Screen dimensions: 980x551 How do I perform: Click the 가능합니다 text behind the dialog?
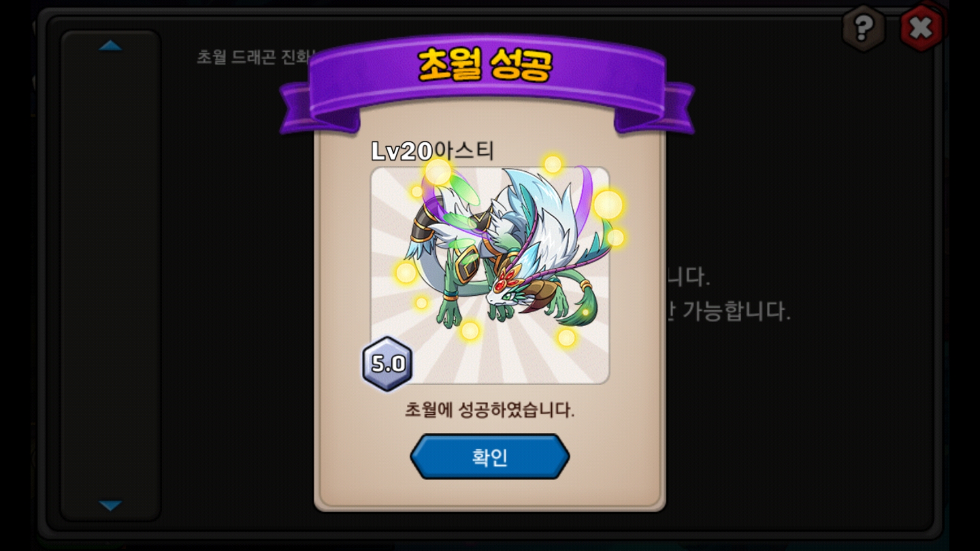pyautogui.click(x=736, y=311)
